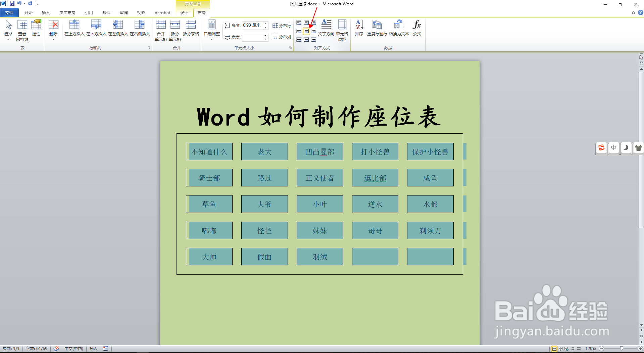
Task: Select Align Center Right alignment
Action: [x=313, y=31]
